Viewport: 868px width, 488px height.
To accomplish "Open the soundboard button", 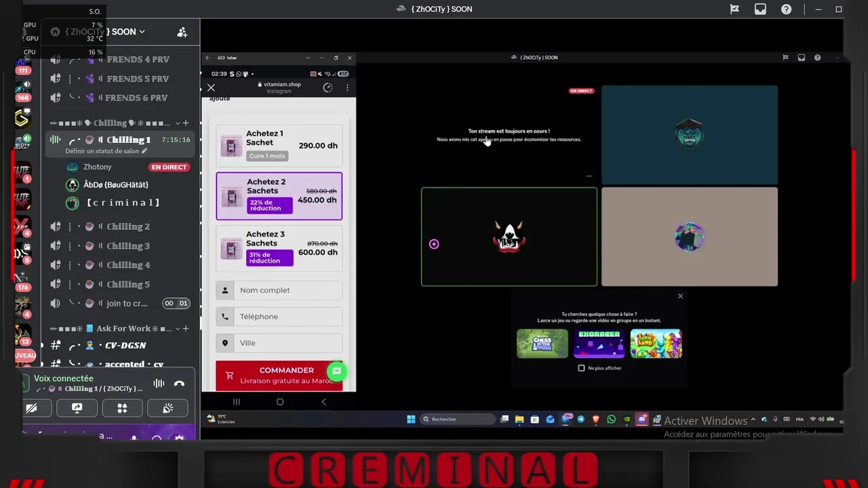I will (168, 408).
